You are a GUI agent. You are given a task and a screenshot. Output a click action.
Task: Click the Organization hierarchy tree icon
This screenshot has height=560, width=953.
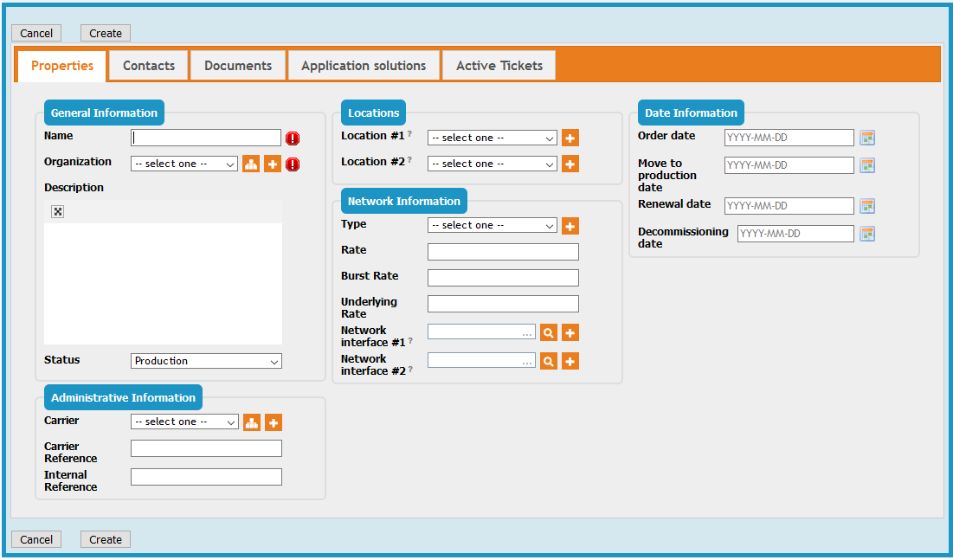[251, 164]
